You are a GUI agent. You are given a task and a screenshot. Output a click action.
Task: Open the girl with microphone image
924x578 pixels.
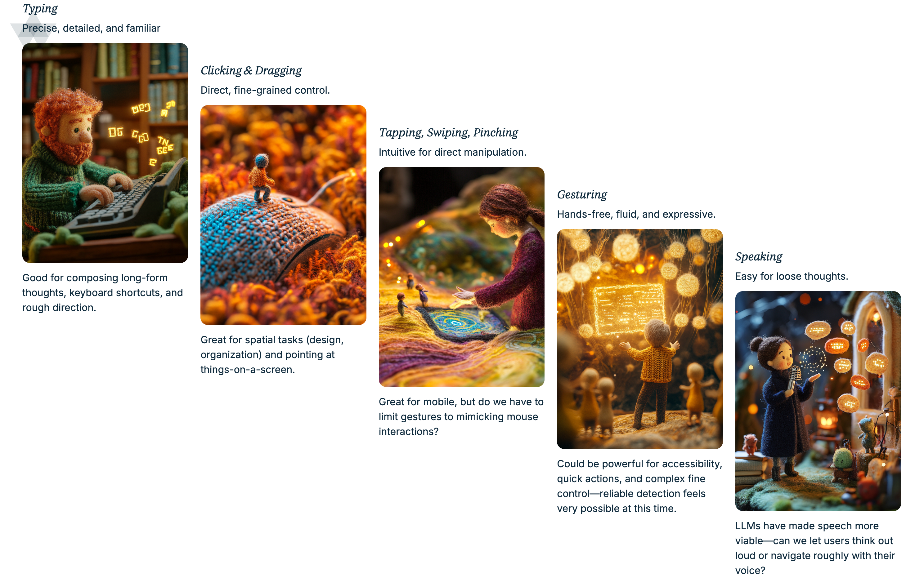pyautogui.click(x=818, y=401)
